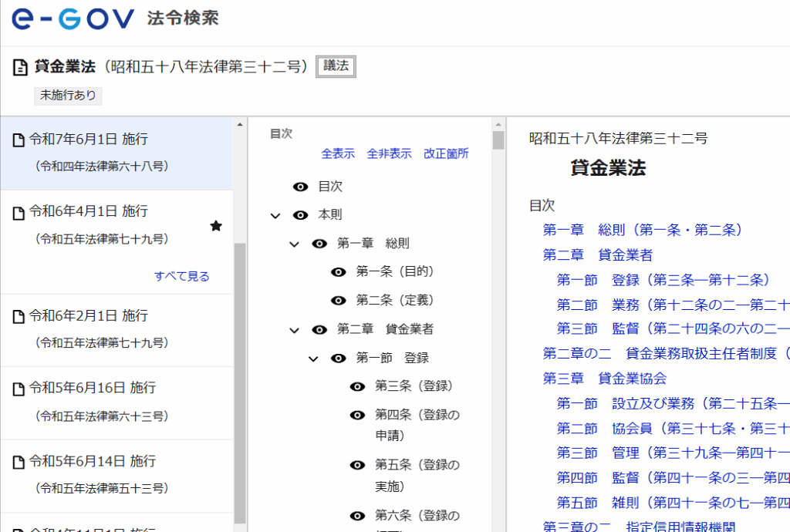This screenshot has width=790, height=532.
Task: Collapse the 本則 tree node
Action: [275, 216]
